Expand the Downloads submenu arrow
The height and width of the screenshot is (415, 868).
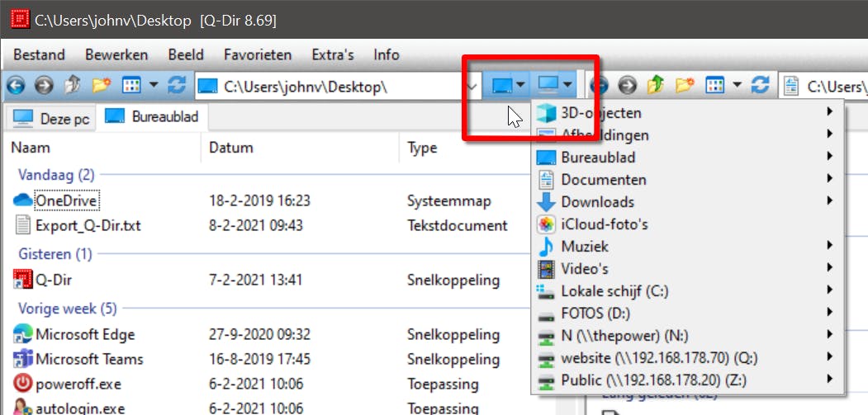(830, 200)
